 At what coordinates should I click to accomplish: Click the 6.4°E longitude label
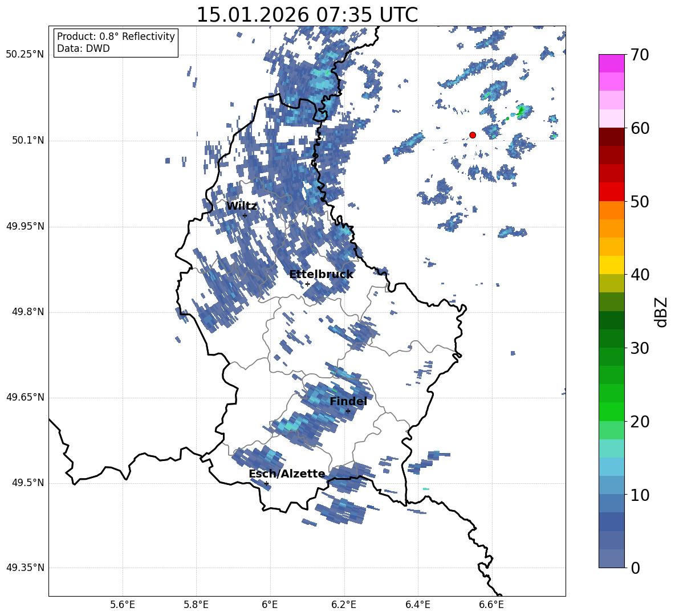point(417,605)
